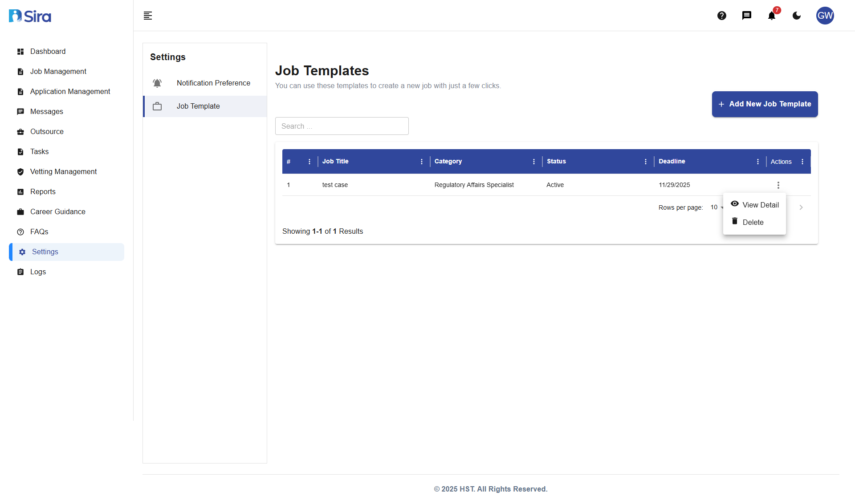Screen dimensions: 855x504
Task: Switch to the Notification Preference tab
Action: point(213,83)
